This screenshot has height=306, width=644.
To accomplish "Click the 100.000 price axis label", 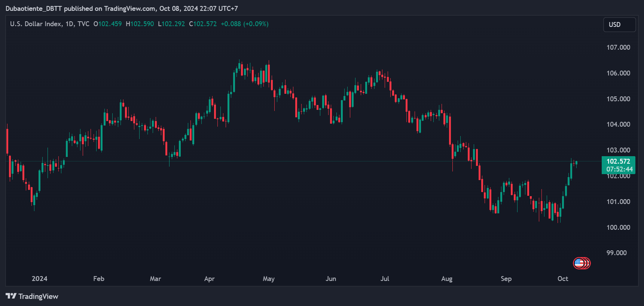I will point(618,228).
